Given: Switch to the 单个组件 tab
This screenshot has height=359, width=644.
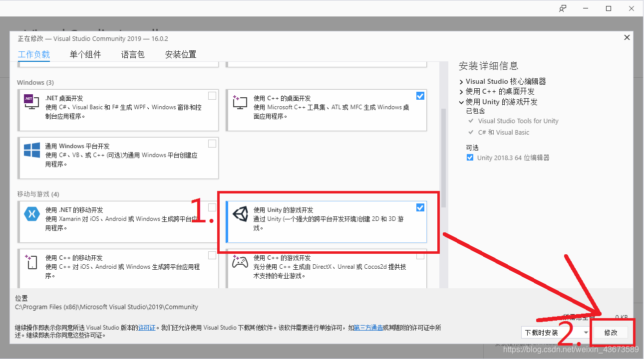Looking at the screenshot, I should (85, 54).
